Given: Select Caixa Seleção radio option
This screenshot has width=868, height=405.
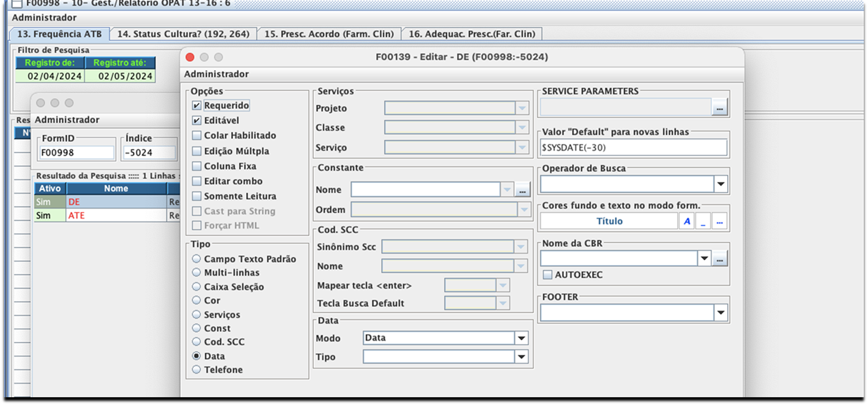Looking at the screenshot, I should point(197,287).
